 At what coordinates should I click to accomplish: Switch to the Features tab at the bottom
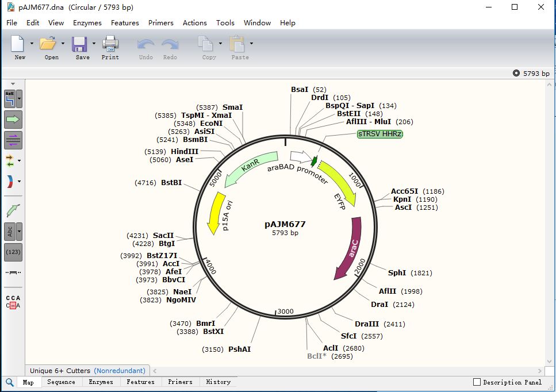click(140, 382)
